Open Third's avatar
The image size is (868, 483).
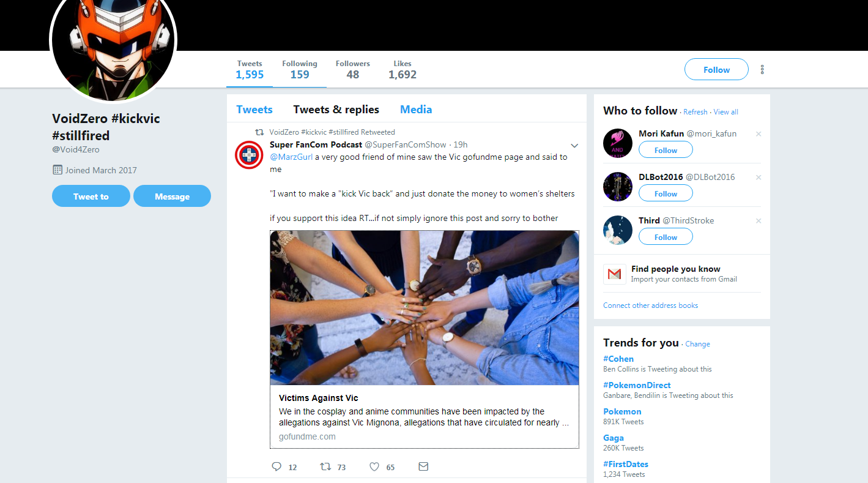click(618, 230)
